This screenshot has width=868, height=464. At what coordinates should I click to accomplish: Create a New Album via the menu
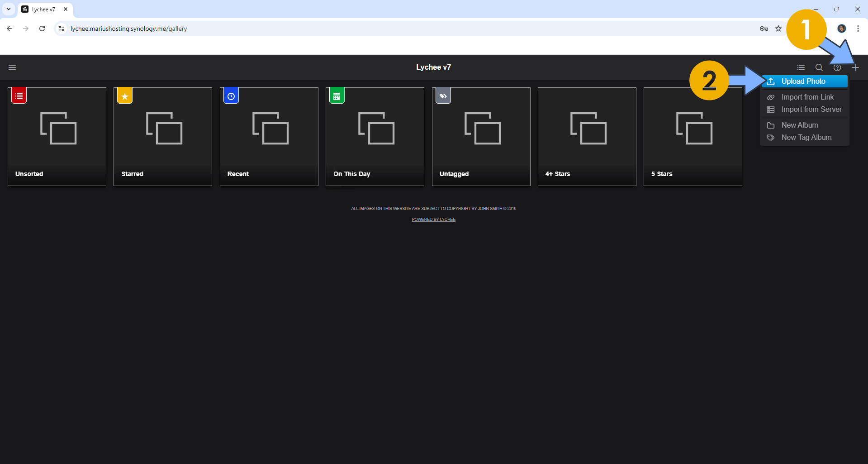(800, 125)
